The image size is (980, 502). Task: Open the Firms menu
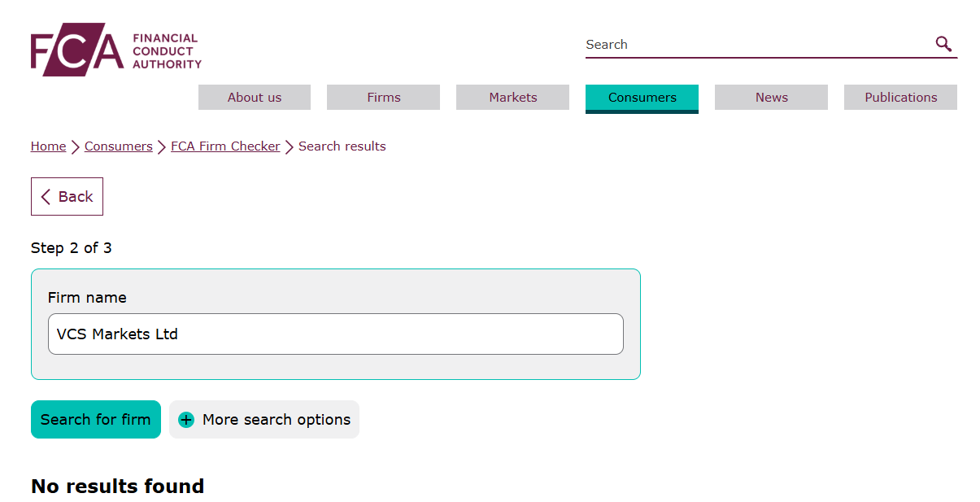tap(384, 98)
